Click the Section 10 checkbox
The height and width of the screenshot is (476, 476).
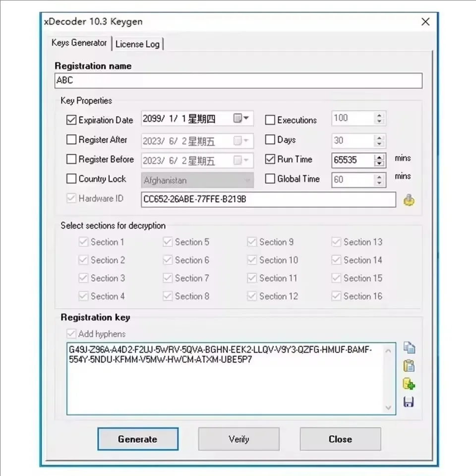coord(252,260)
